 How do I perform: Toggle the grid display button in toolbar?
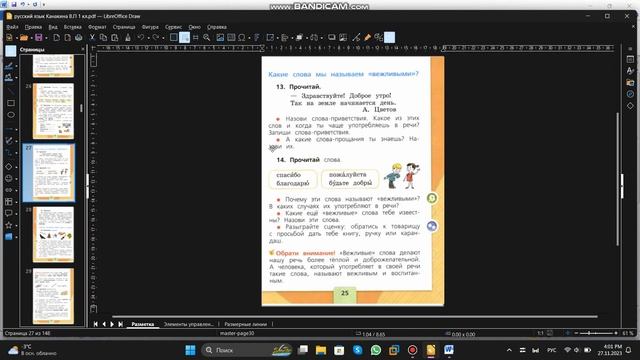click(173, 38)
